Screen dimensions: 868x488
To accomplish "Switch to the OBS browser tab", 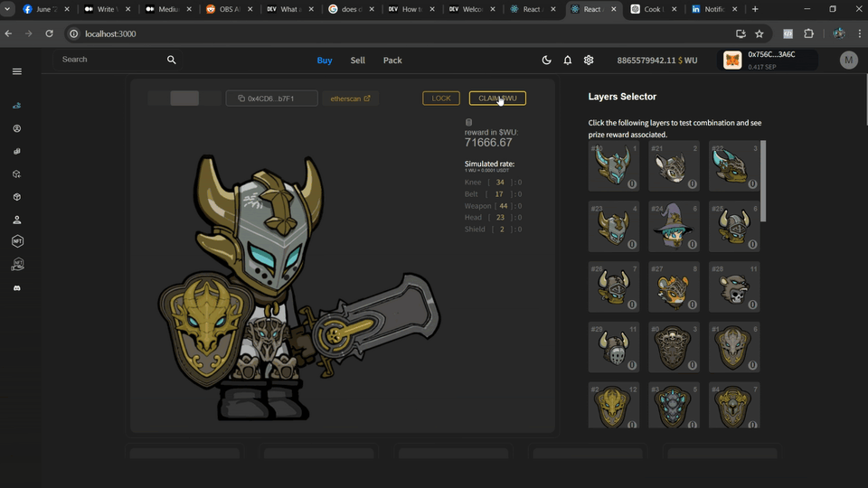I will [x=229, y=9].
